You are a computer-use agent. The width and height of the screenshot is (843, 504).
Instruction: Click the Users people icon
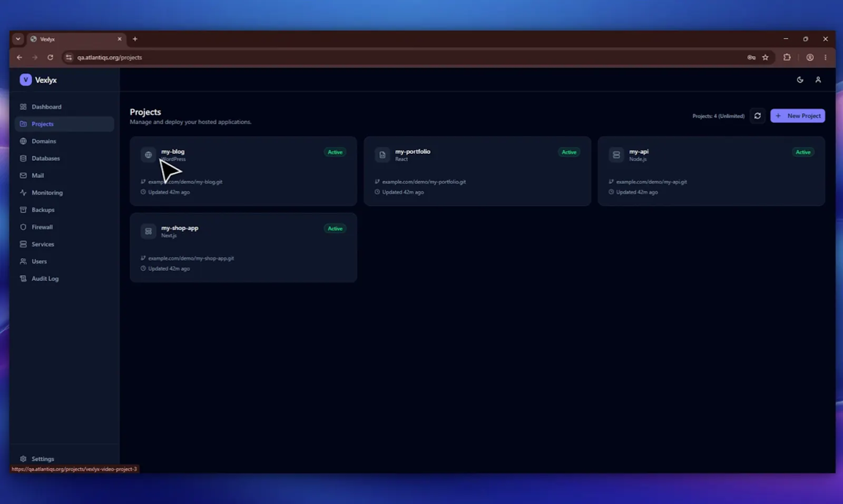click(x=23, y=261)
